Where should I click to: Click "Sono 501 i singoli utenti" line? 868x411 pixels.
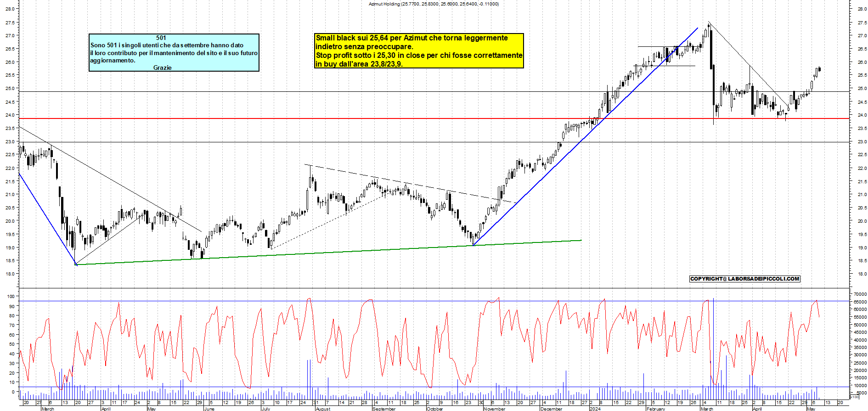(x=167, y=45)
